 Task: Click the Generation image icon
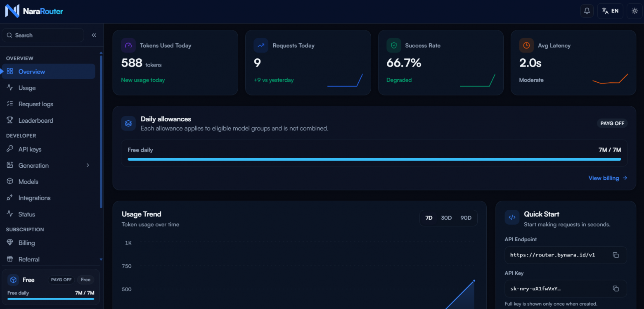pos(10,165)
